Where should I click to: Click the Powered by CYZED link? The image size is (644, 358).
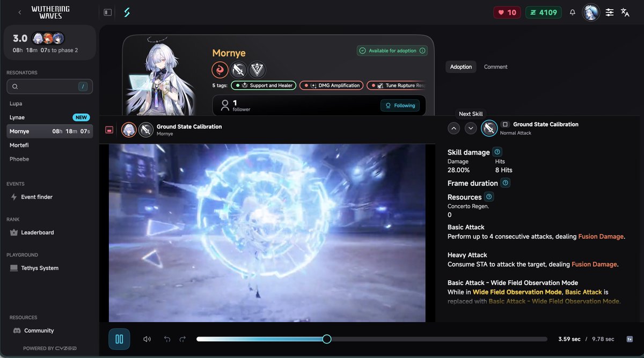49,348
